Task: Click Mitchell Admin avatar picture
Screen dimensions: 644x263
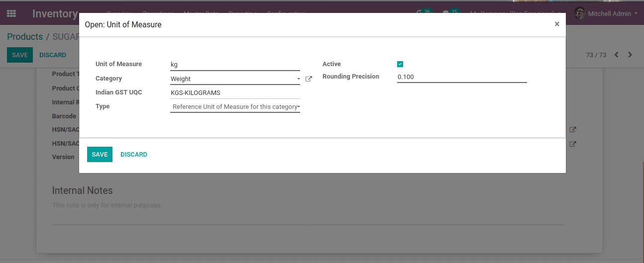Action: (580, 13)
